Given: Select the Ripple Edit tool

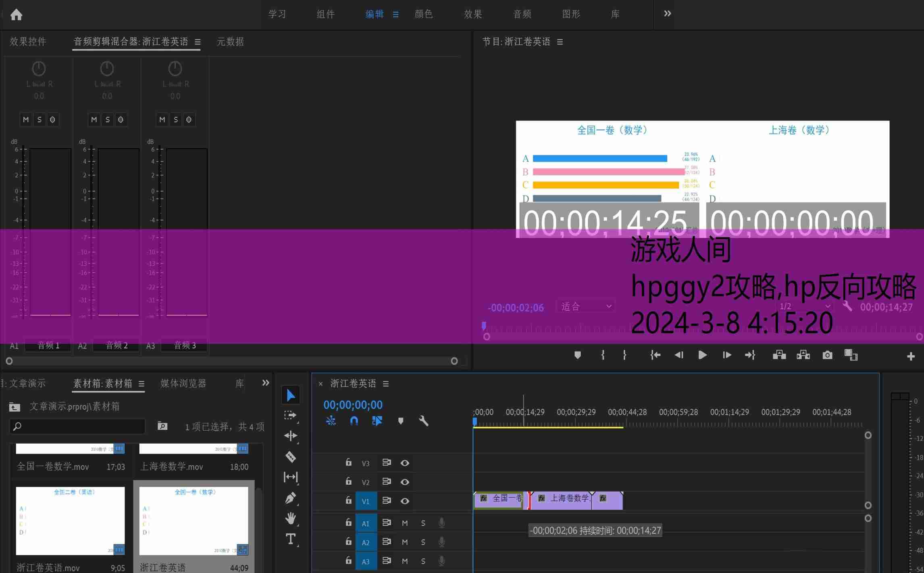Looking at the screenshot, I should click(291, 436).
